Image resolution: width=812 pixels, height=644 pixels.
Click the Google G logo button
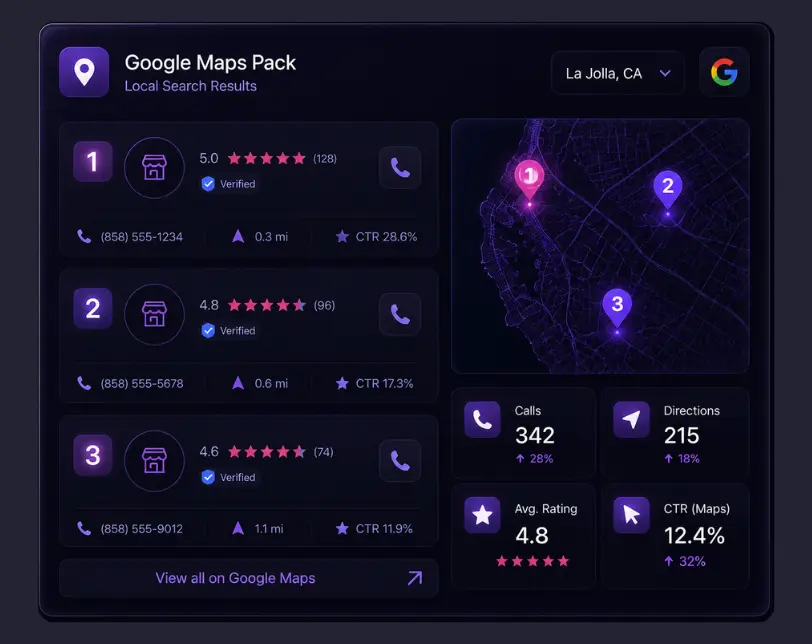(x=724, y=72)
